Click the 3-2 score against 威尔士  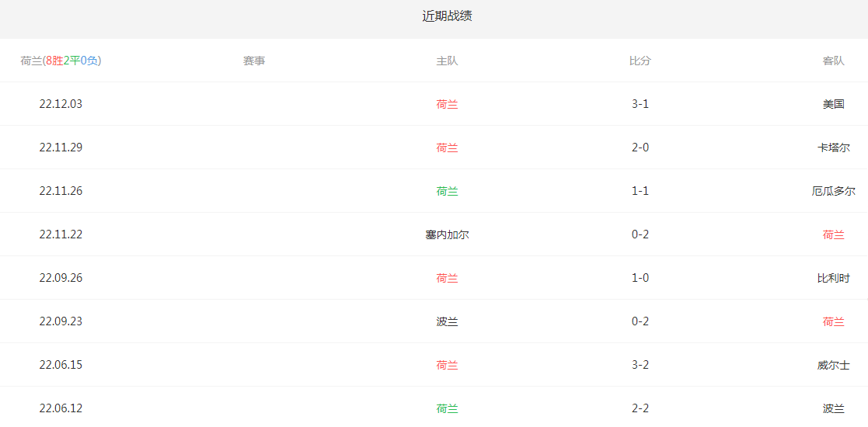click(x=640, y=365)
